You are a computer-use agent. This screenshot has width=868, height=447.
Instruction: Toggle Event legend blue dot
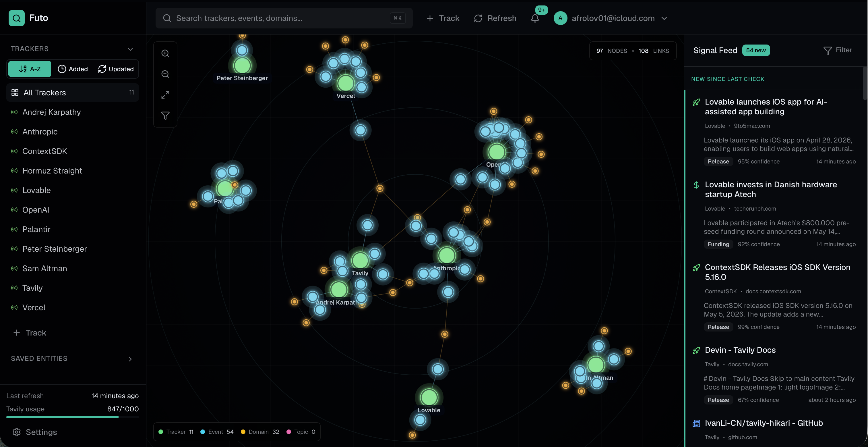[x=203, y=432]
